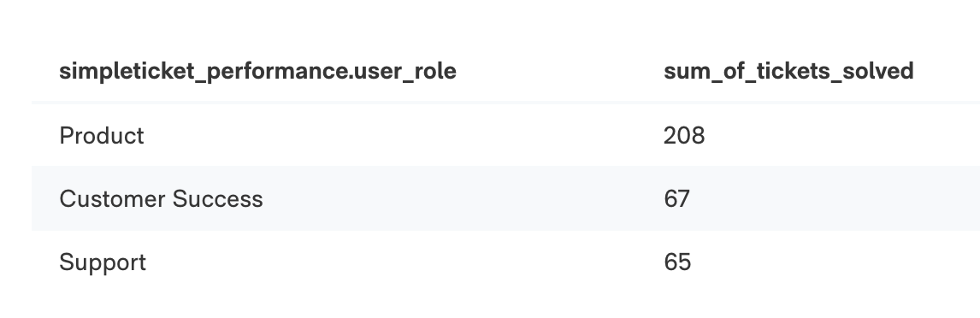Click the word Customer in second row
This screenshot has width=980, height=318.
pos(113,199)
